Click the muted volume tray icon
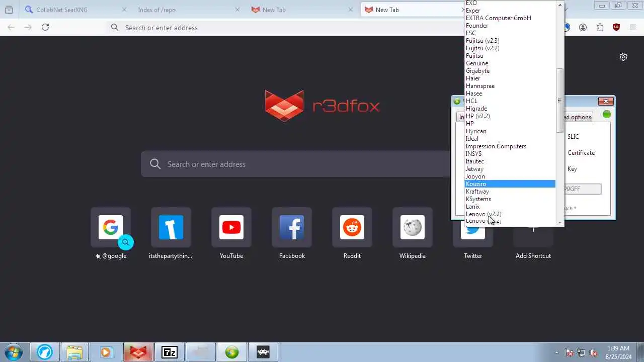Screen dimensions: 644x362 pos(593,352)
